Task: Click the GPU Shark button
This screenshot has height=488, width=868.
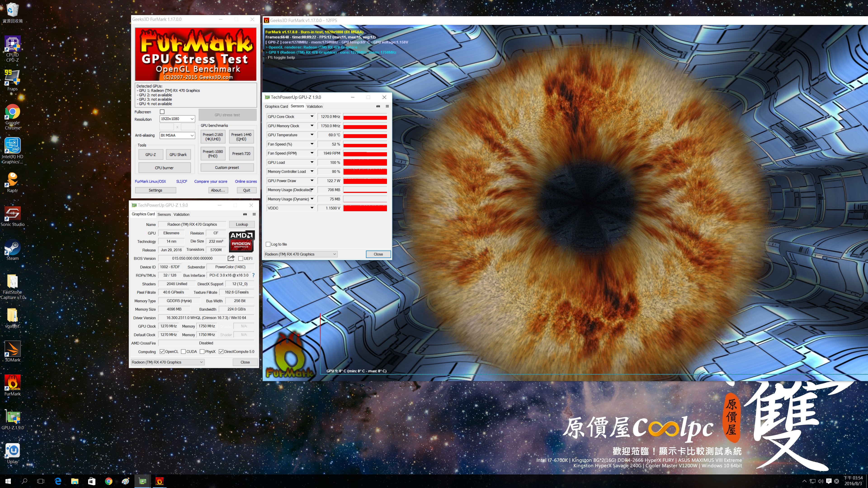Action: tap(178, 155)
